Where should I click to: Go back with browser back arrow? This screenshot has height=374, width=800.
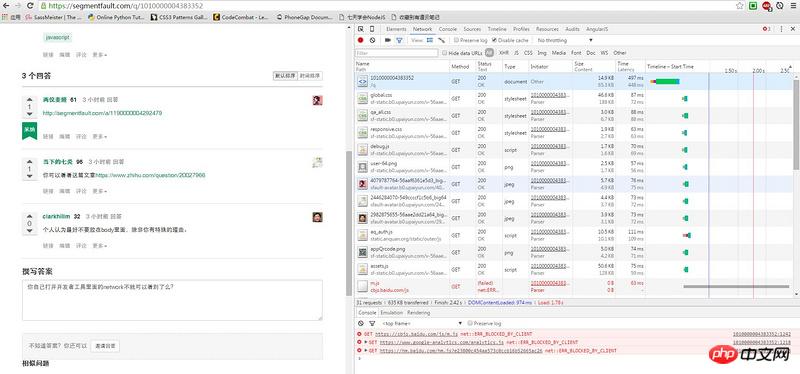(6, 6)
